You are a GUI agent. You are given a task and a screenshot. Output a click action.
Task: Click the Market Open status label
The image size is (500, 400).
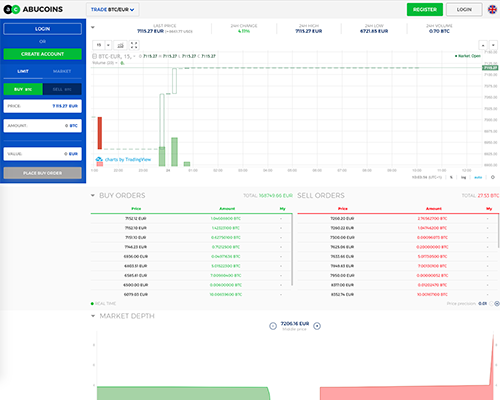point(468,56)
